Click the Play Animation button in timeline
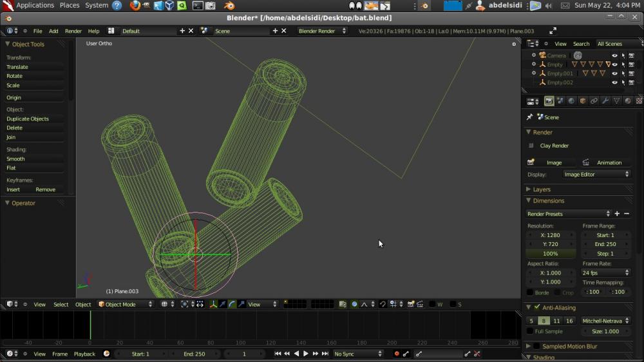The image size is (644, 362). point(305,354)
